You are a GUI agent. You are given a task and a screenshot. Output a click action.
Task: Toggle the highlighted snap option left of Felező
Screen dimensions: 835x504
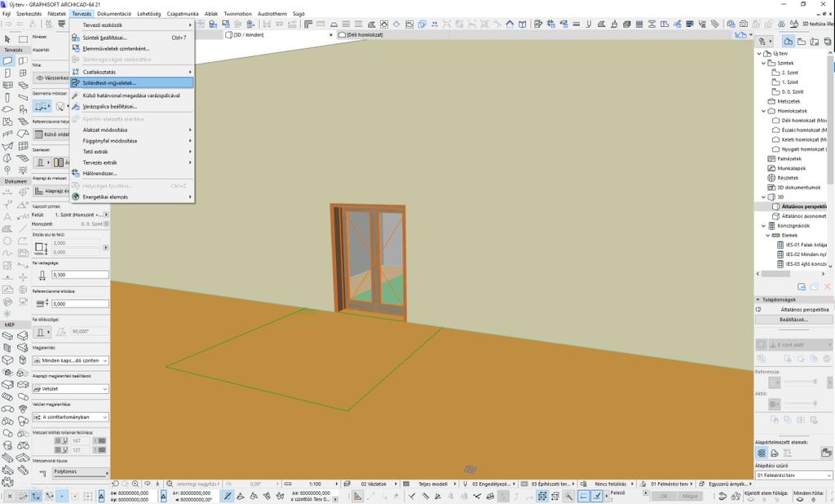[584, 496]
